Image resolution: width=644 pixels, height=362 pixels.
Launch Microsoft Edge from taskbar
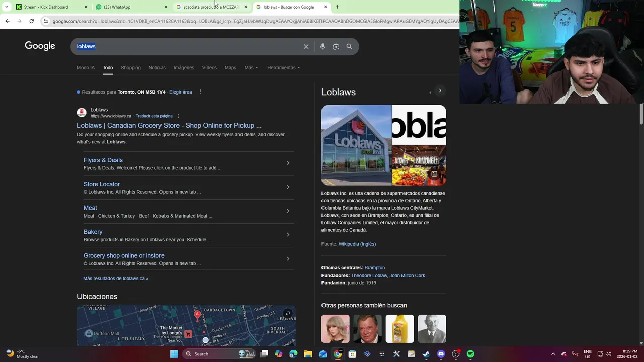coord(293,354)
